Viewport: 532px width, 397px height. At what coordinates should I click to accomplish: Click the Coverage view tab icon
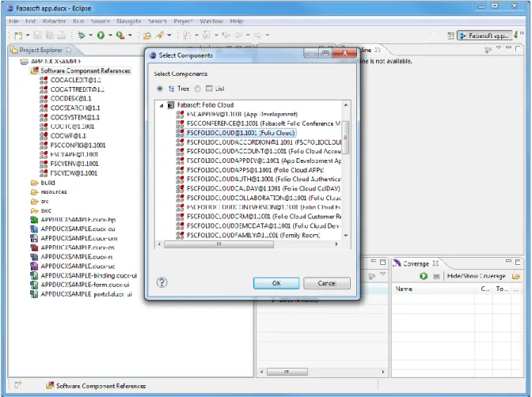tap(397, 263)
